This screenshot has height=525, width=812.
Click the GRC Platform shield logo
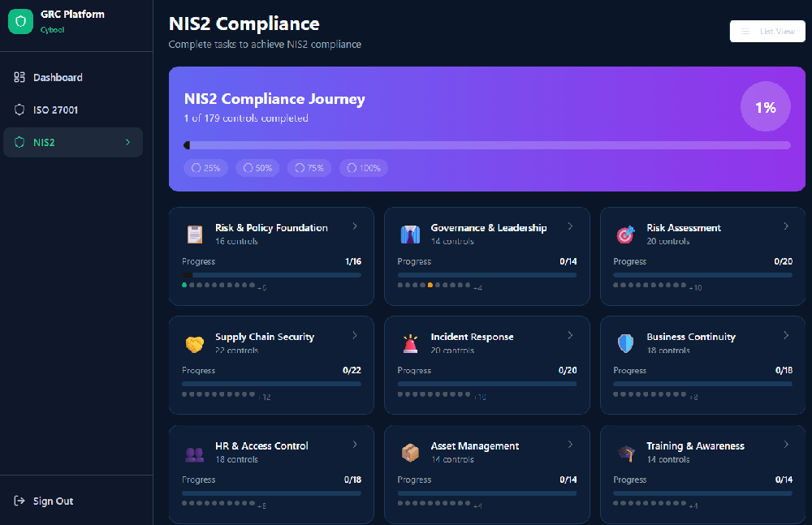coord(21,21)
